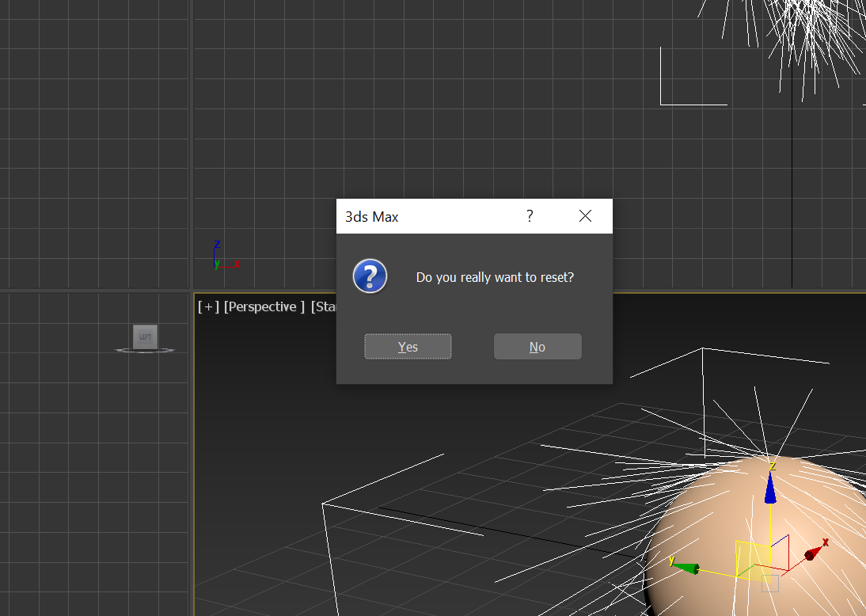The width and height of the screenshot is (866, 616).
Task: Click the vertical splitter bar between viewports
Action: [192, 158]
